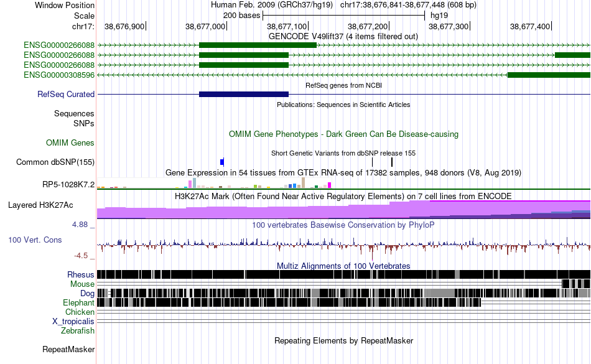
Task: Click 'Publications: Sequences in Scientific Articles' title
Action: [x=343, y=105]
